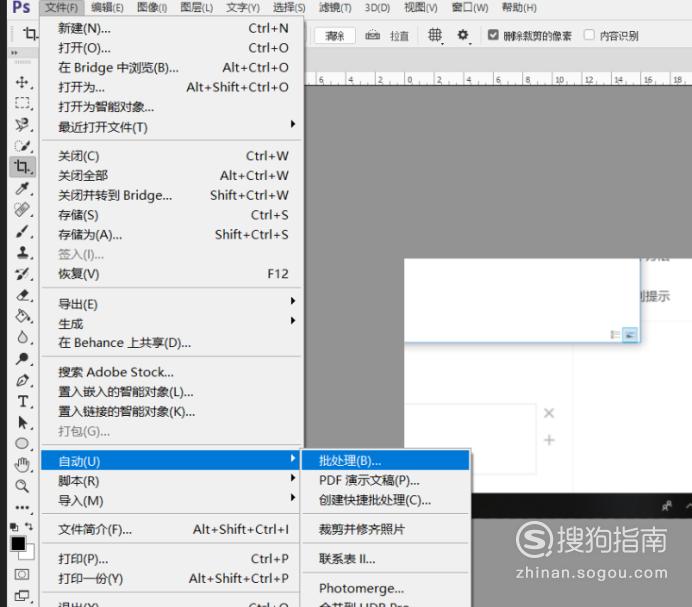Click the straighten level icon

point(372,35)
